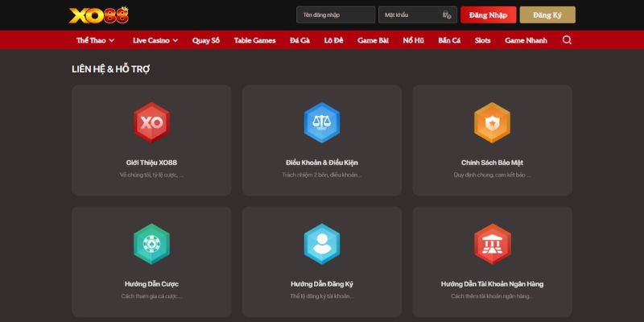Select the orange shield star icon
644x322 pixels.
[492, 122]
